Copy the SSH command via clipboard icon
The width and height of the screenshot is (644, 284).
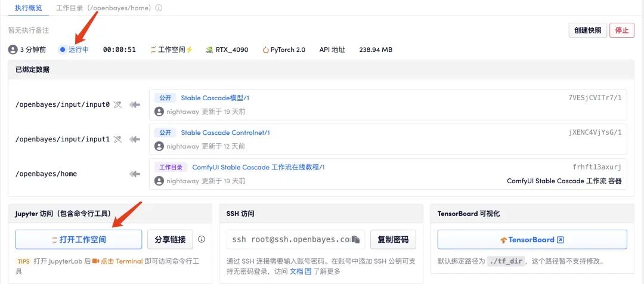click(356, 239)
